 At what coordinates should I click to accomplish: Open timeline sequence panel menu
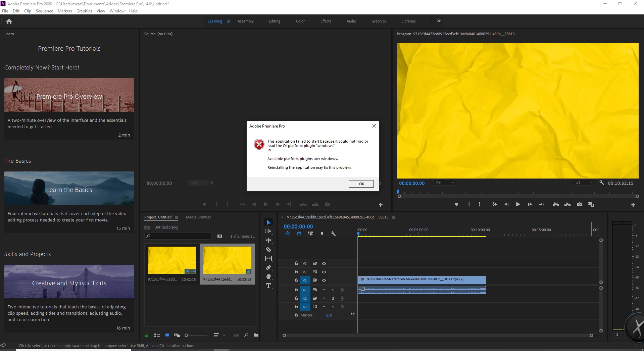coord(394,217)
